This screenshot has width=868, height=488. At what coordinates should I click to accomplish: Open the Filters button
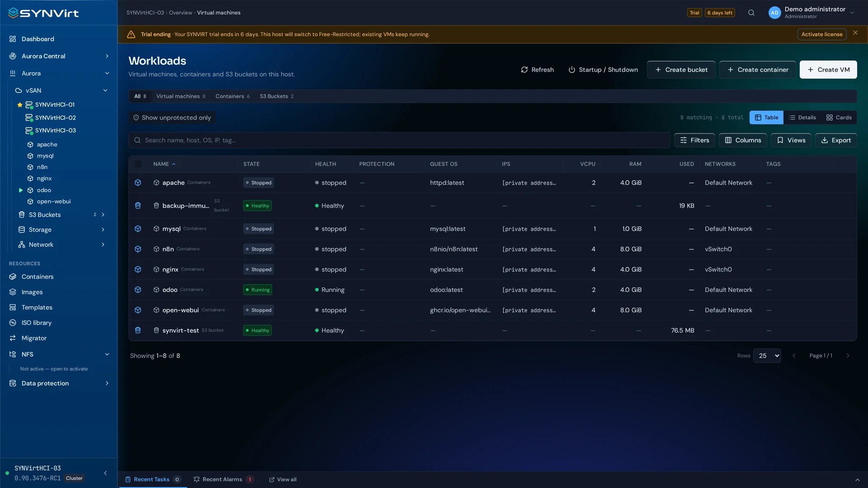coord(695,140)
